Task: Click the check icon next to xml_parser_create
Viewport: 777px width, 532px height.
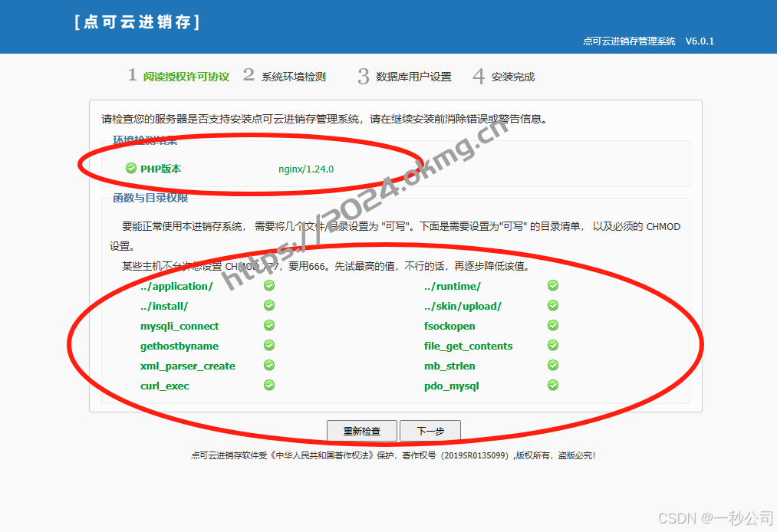Action: coord(268,366)
